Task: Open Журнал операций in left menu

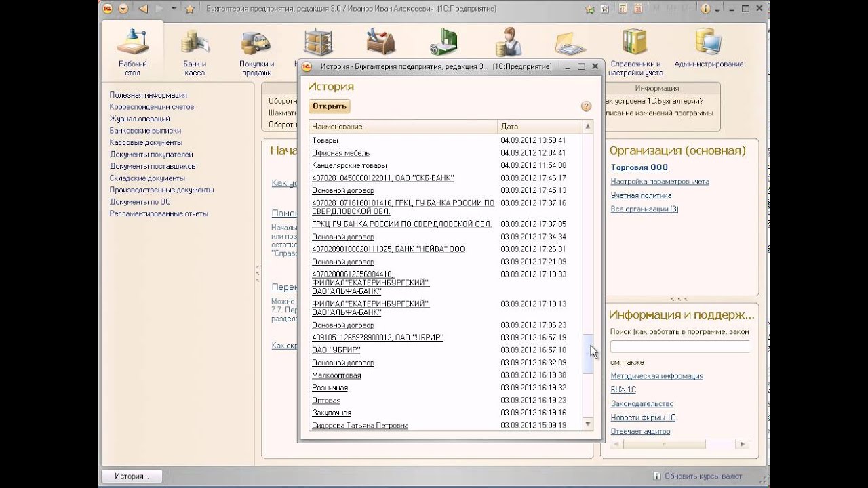Action: [140, 119]
